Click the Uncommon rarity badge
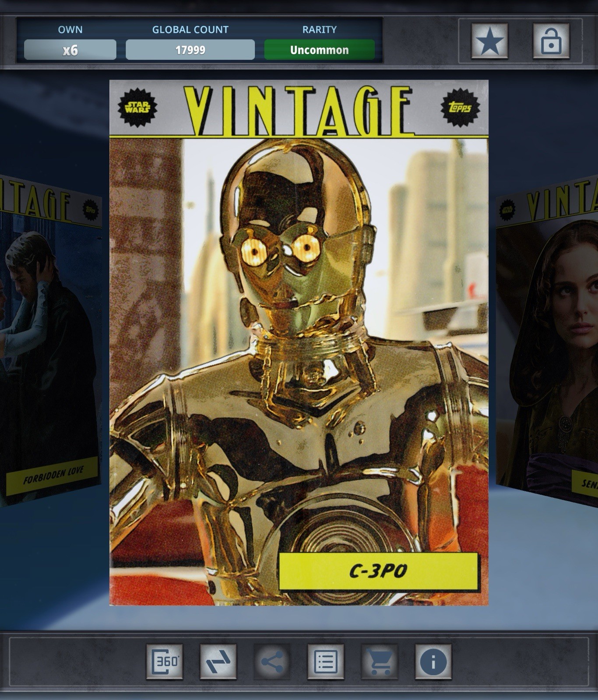Image resolution: width=598 pixels, height=700 pixels. tap(319, 49)
